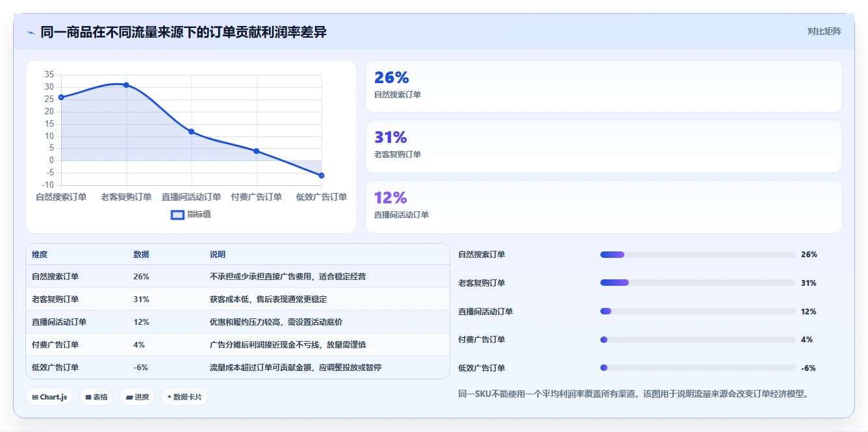Click the 表格 tag chip
The image size is (868, 432).
96,397
